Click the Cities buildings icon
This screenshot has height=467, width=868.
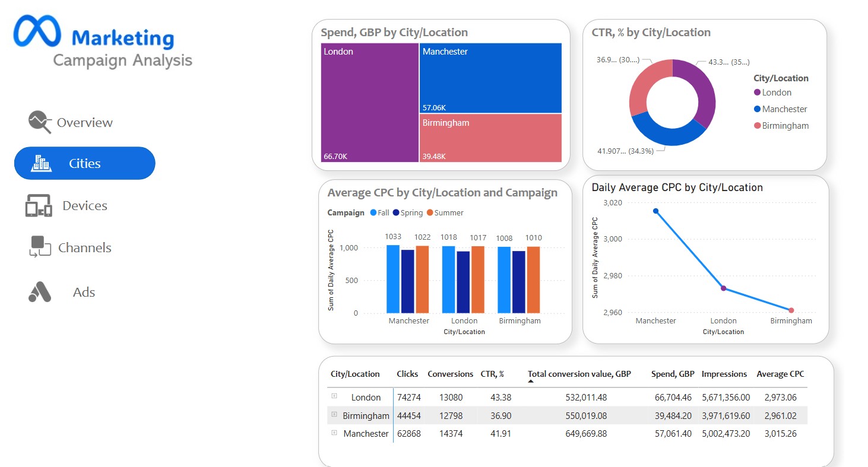(x=41, y=163)
